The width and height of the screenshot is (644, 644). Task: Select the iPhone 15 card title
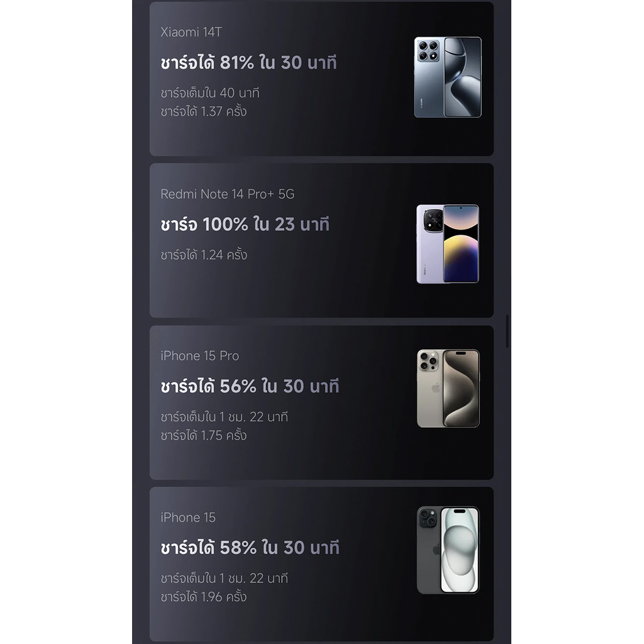pos(187,518)
